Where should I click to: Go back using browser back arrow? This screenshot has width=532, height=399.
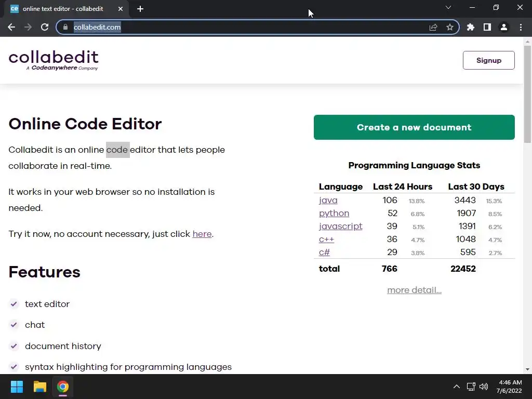click(x=11, y=27)
